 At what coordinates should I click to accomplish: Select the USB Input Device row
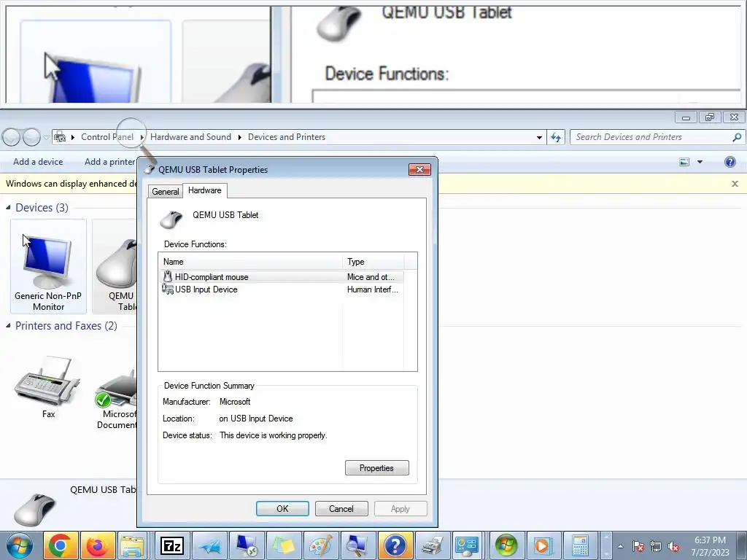point(282,289)
